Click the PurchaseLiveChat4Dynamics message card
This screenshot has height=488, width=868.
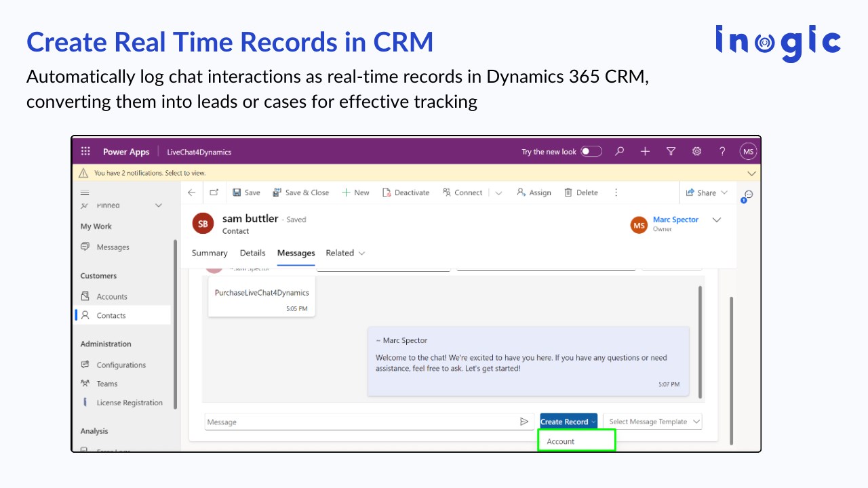[x=262, y=297]
